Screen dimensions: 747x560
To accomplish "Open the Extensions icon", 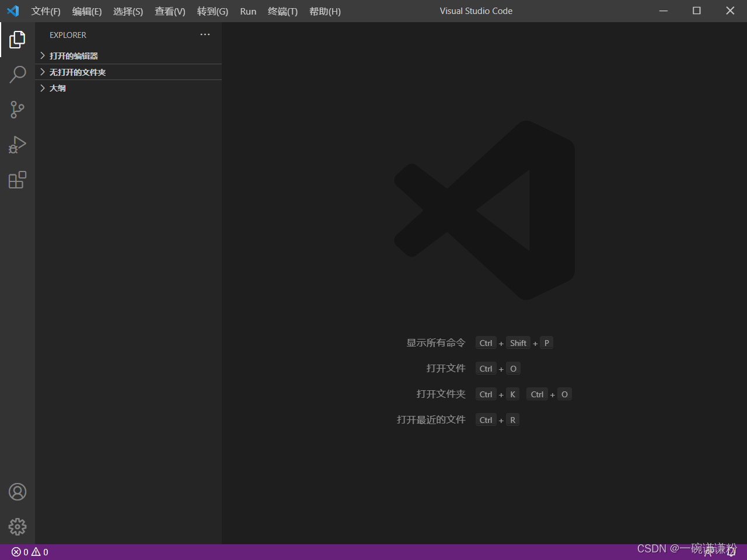I will tap(17, 180).
